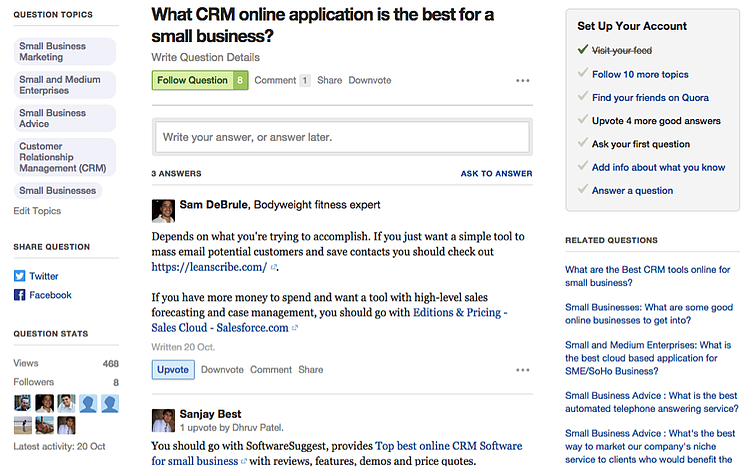
Task: Click the follower count badge showing 8
Action: (x=240, y=80)
